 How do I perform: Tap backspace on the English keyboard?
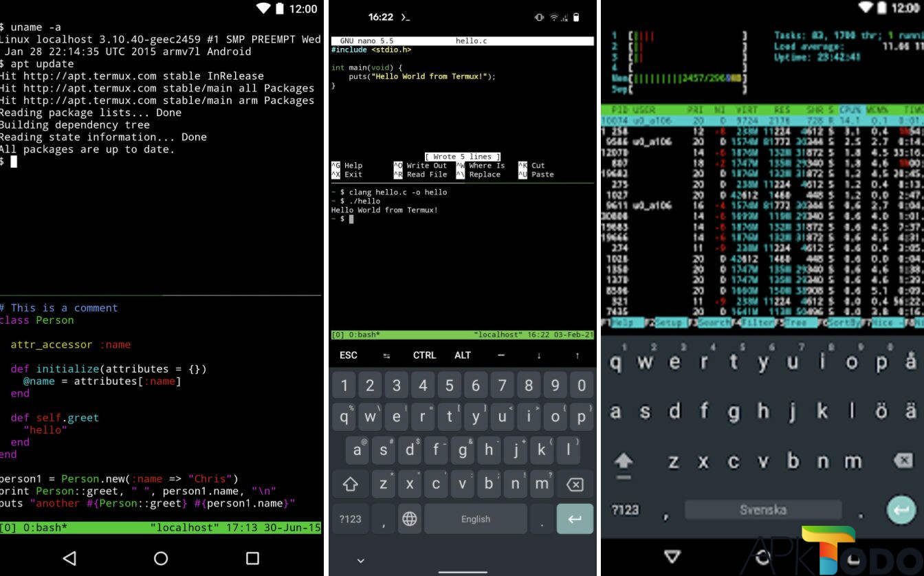click(x=575, y=485)
